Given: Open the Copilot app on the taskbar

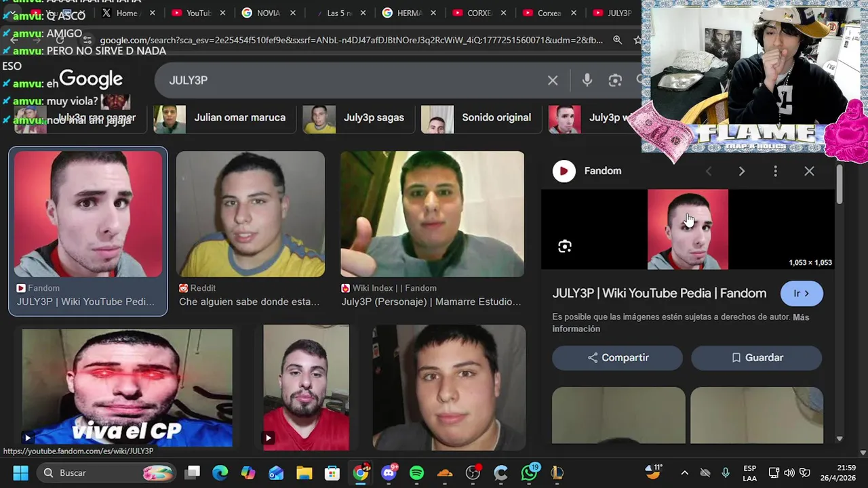Looking at the screenshot, I should coord(248,472).
